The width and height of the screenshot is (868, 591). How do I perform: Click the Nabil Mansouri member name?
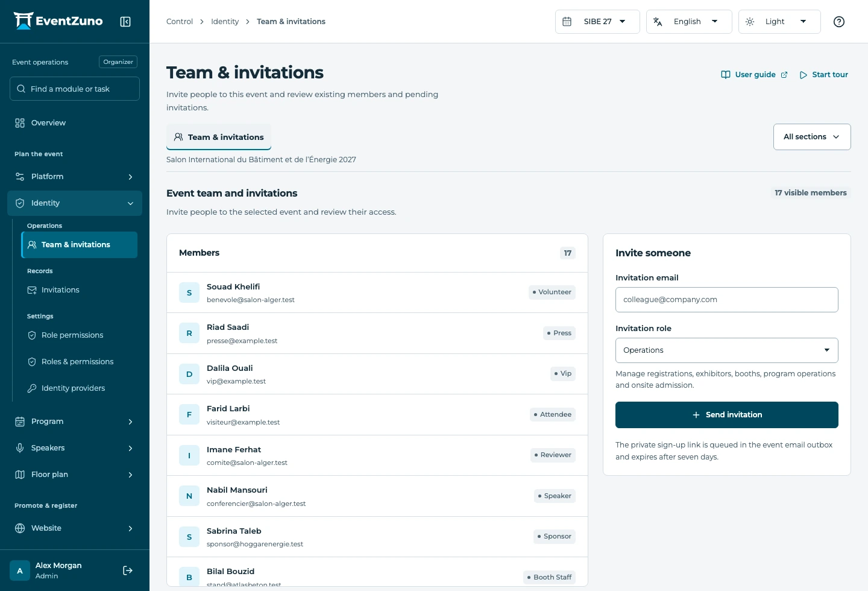coord(237,490)
